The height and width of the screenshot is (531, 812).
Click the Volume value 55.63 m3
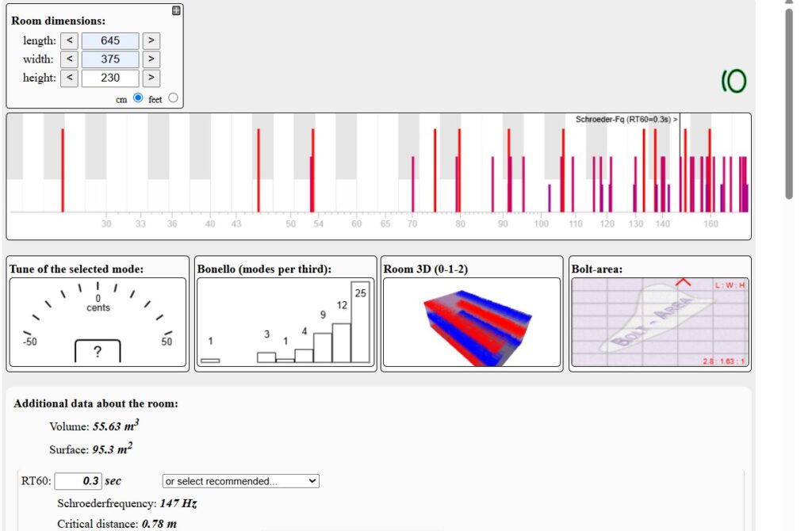point(116,426)
